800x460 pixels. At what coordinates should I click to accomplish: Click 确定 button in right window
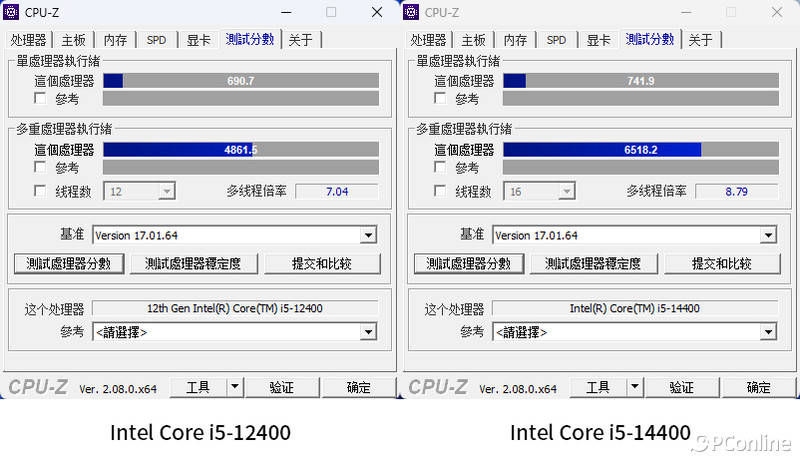759,387
